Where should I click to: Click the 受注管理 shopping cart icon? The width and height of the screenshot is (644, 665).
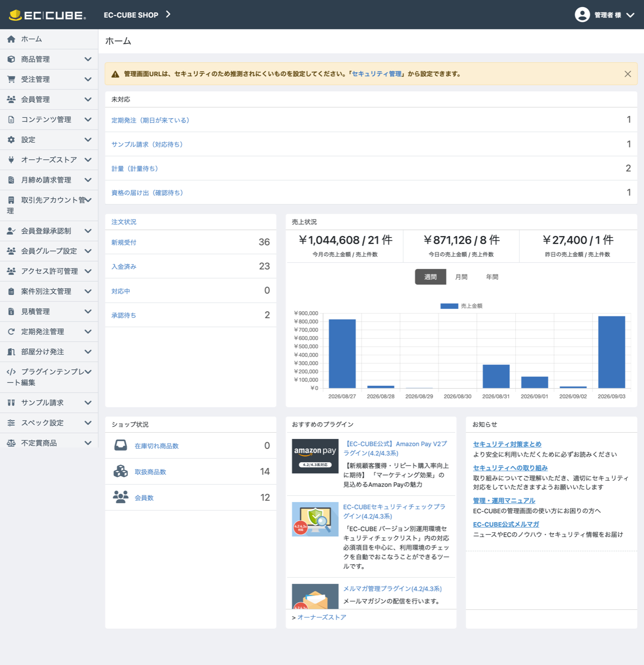[11, 79]
